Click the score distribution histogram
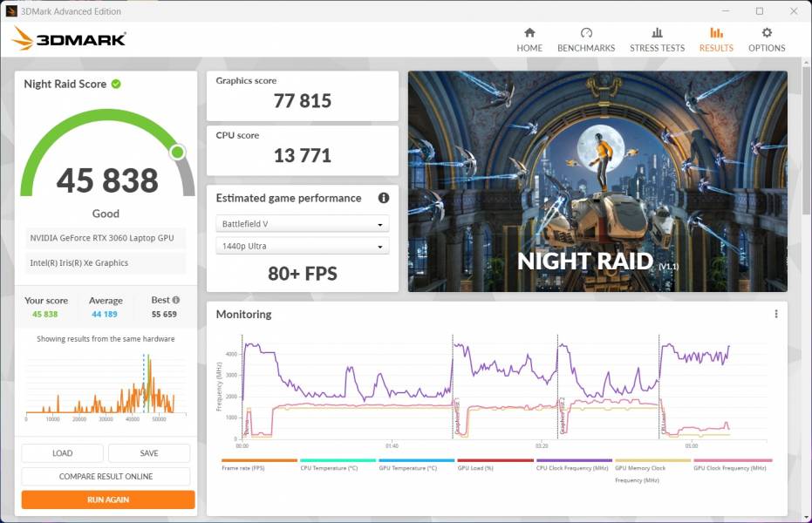 106,386
